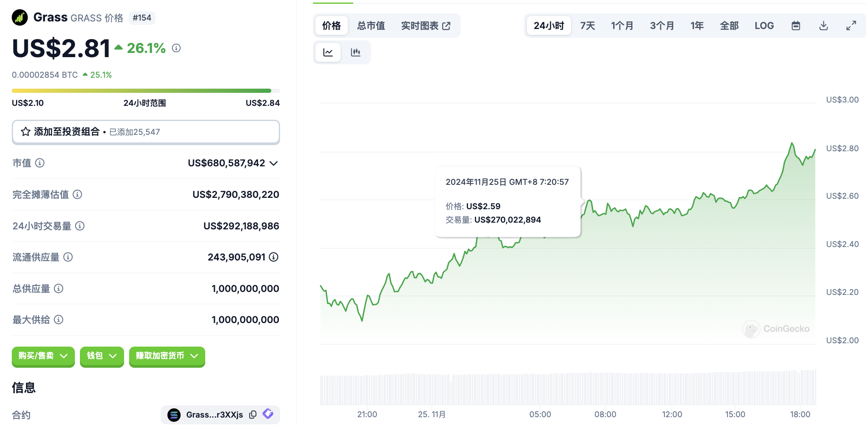Open the 购买/售卖 dropdown
This screenshot has height=426, width=868.
point(43,356)
